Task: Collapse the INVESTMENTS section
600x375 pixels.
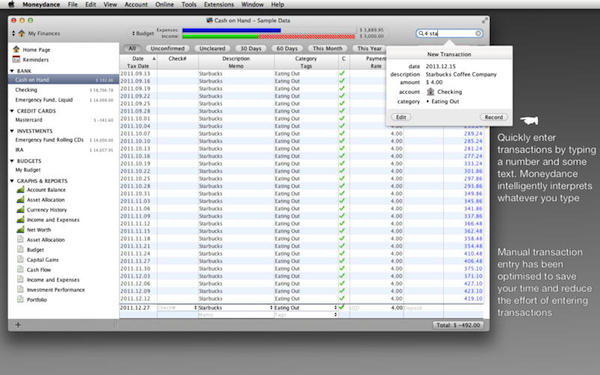Action: [12, 131]
